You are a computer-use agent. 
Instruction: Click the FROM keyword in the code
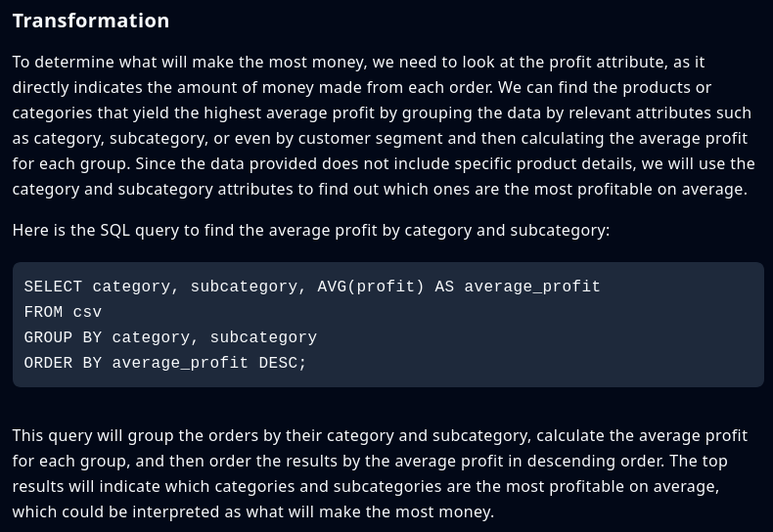[x=43, y=313]
